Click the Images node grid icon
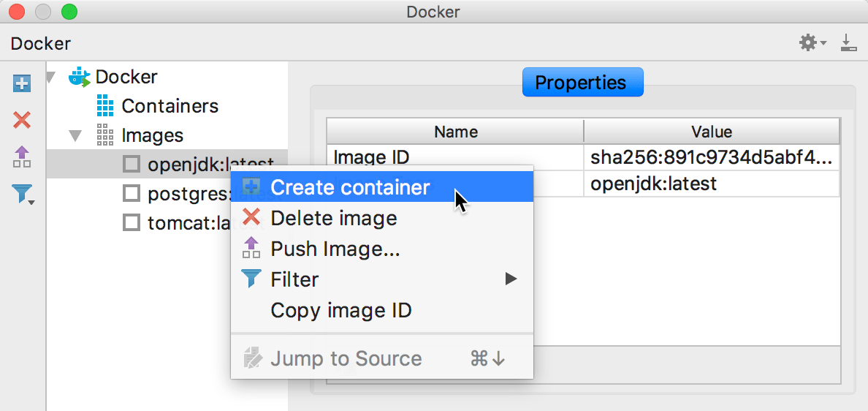The width and height of the screenshot is (868, 411). (x=105, y=135)
